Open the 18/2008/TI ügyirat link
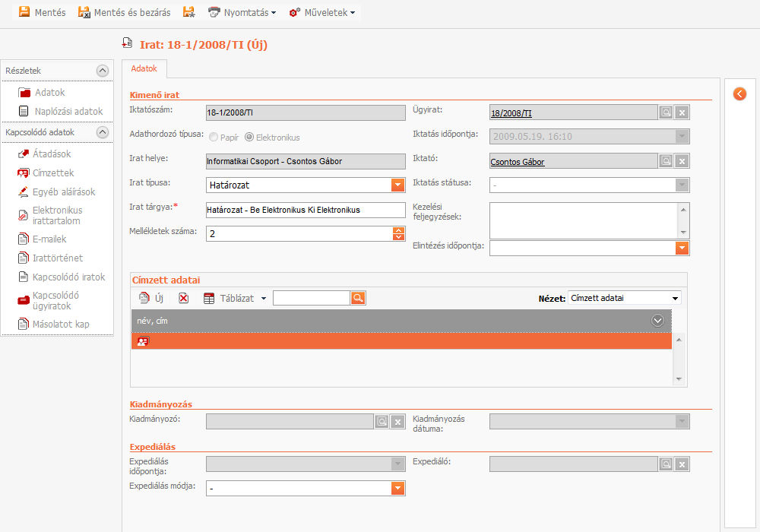Image resolution: width=760 pixels, height=532 pixels. click(x=511, y=113)
